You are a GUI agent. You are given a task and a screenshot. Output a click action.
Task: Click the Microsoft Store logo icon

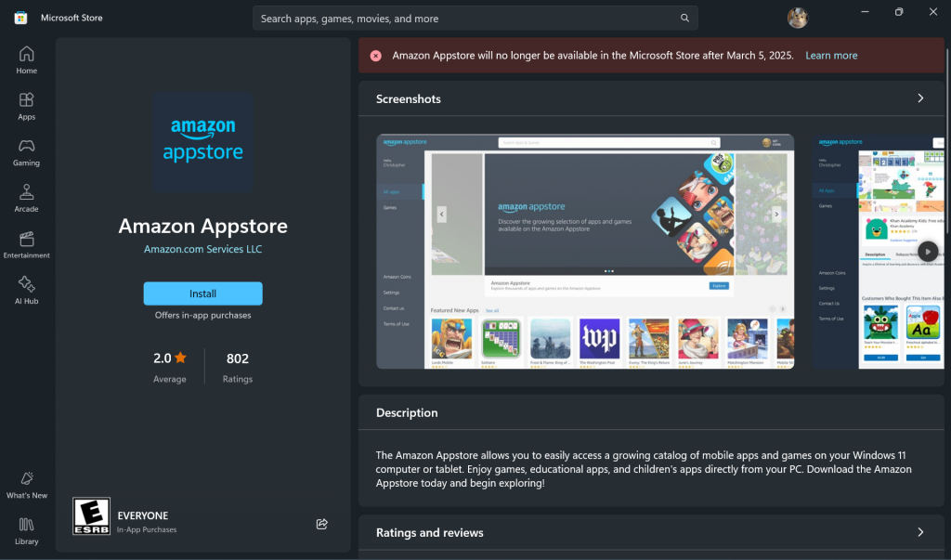pos(20,18)
